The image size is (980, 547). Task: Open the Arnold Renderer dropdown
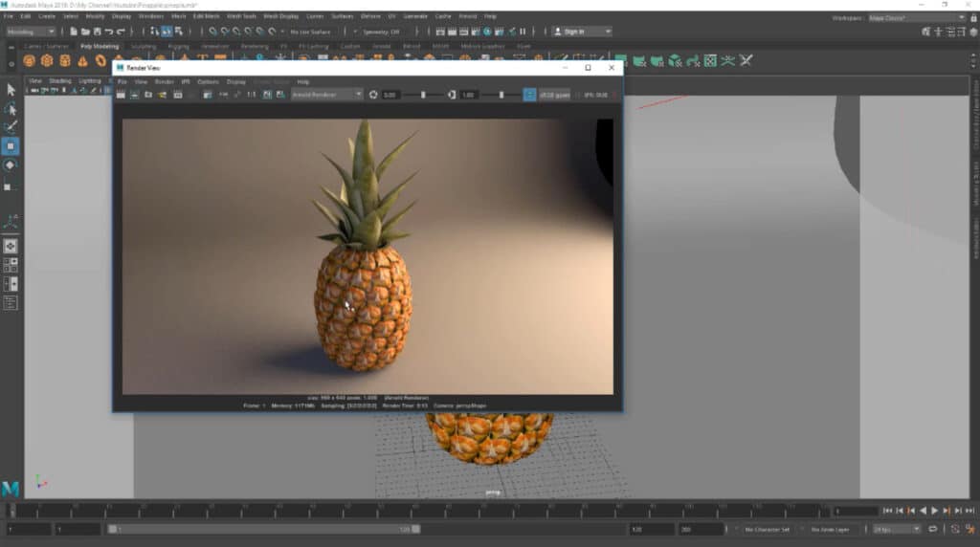326,95
